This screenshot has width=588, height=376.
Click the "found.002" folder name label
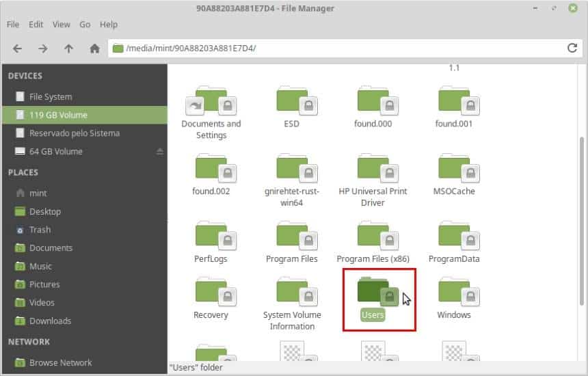[211, 191]
